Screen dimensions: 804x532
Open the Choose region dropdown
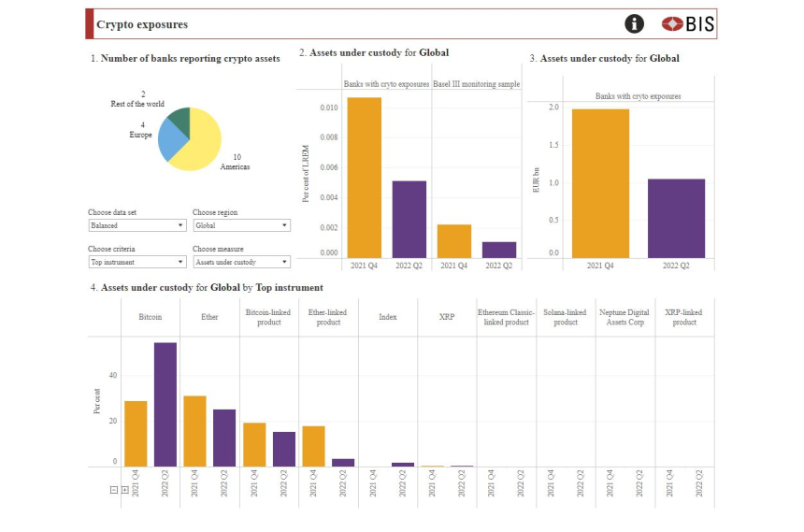pos(241,225)
